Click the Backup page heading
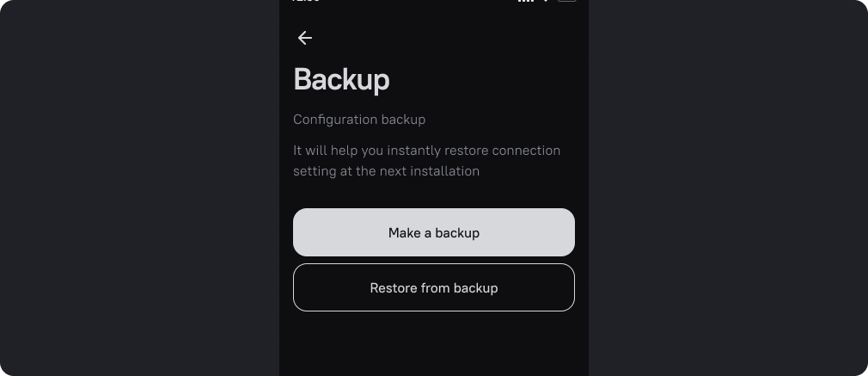 click(342, 79)
